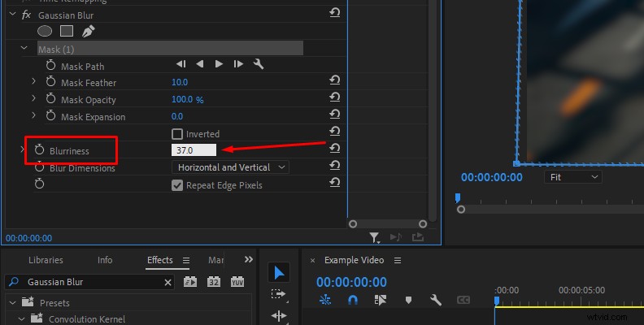The height and width of the screenshot is (325, 644).
Task: Switch to the Libraries tab
Action: [46, 260]
